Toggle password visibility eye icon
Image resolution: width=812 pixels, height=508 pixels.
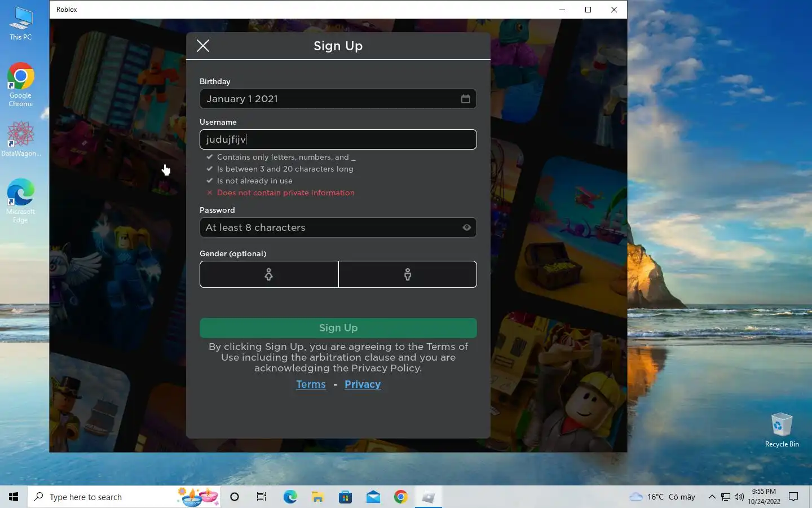[467, 227]
